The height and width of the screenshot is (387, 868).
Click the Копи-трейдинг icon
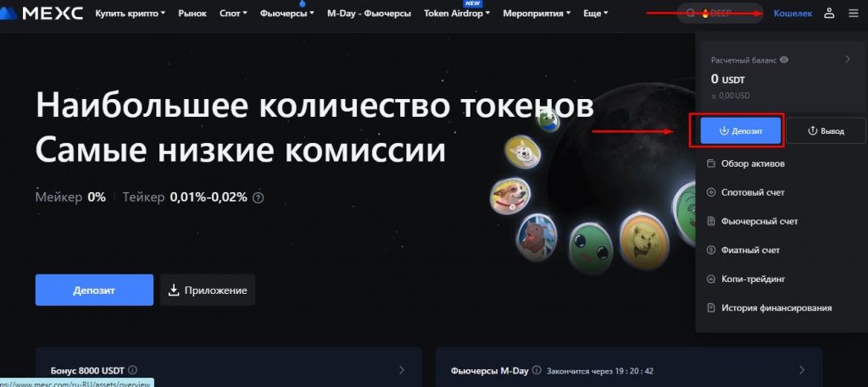(711, 279)
